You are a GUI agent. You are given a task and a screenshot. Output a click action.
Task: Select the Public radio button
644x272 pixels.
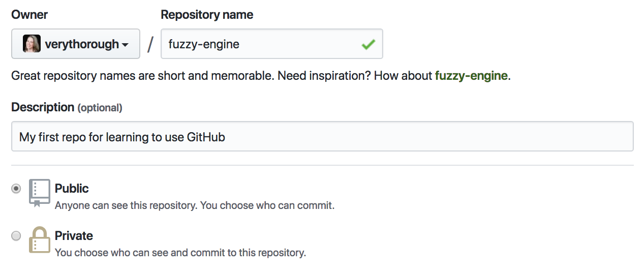[16, 189]
